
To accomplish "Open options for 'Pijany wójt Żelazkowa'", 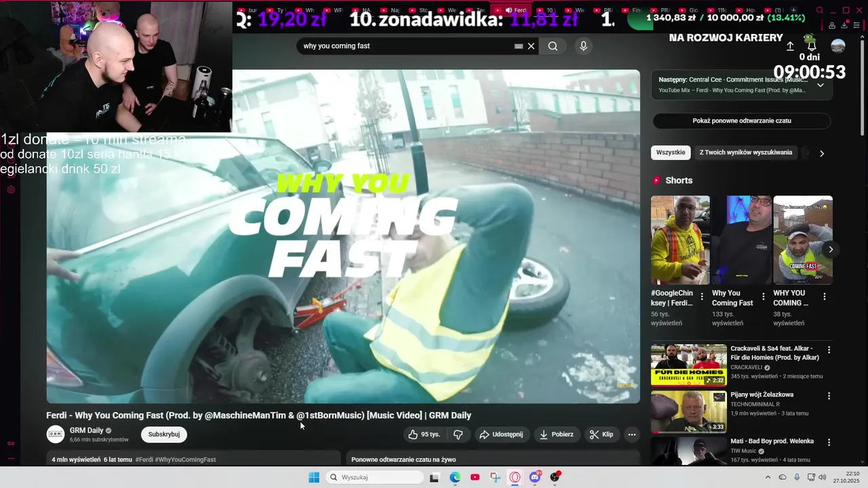I will coord(829,396).
